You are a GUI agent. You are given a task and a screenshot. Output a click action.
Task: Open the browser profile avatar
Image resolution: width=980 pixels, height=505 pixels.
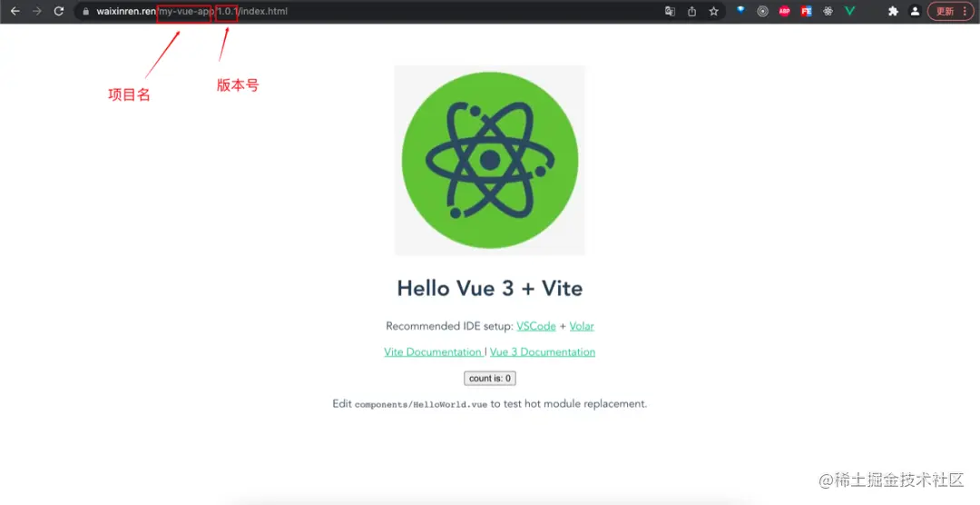[x=915, y=11]
